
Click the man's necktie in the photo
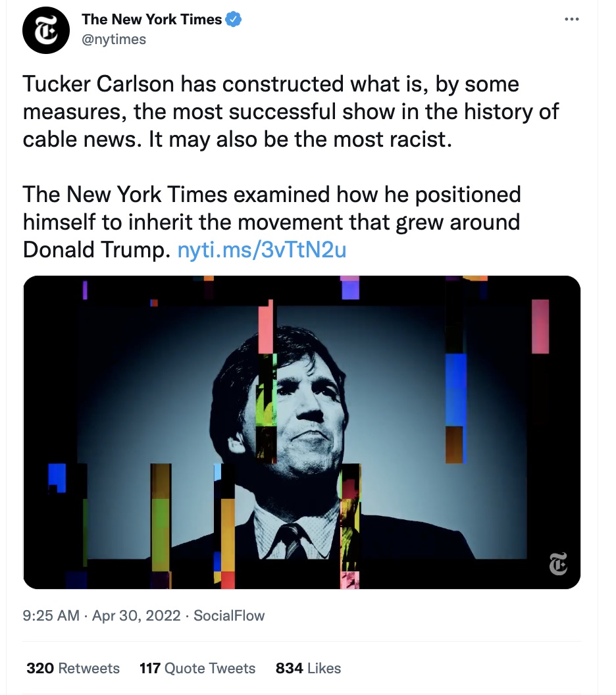(x=292, y=538)
